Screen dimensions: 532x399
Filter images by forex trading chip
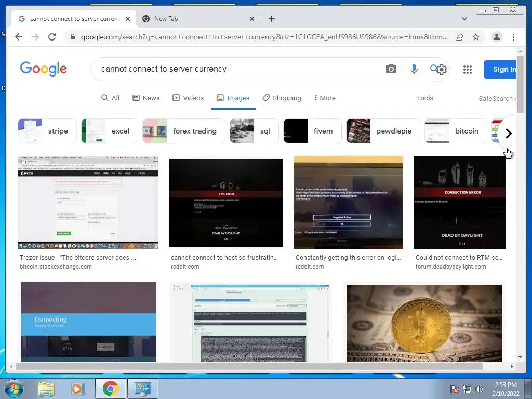[183, 131]
